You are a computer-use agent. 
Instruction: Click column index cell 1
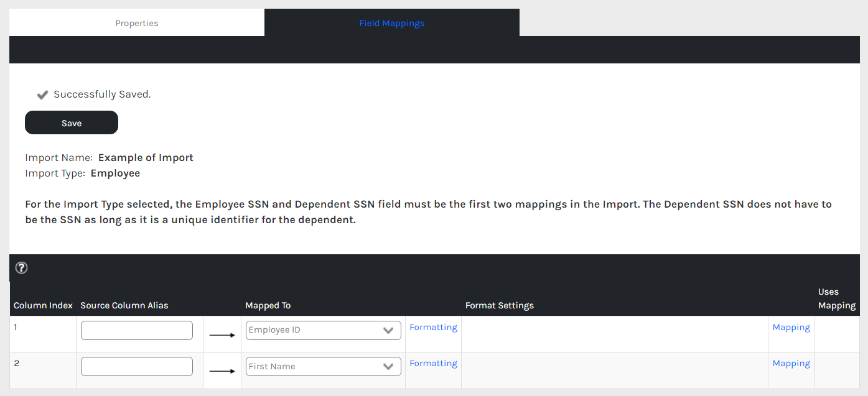point(43,334)
